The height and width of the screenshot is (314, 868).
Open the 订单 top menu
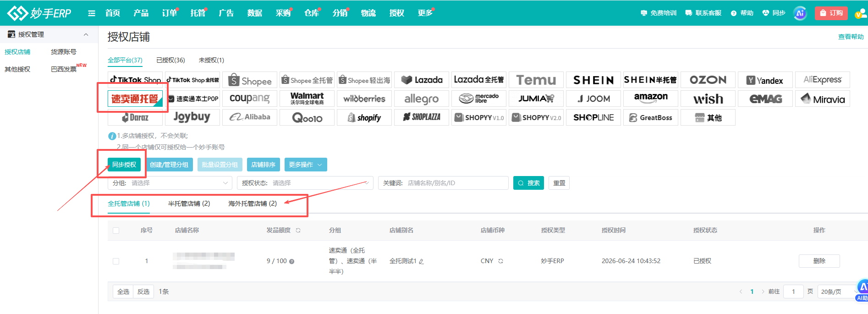tap(169, 13)
